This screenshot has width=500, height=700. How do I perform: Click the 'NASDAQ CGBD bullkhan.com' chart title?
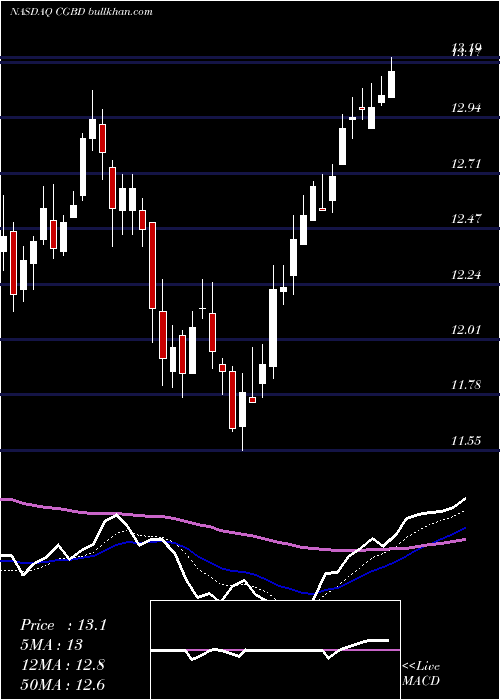[81, 12]
